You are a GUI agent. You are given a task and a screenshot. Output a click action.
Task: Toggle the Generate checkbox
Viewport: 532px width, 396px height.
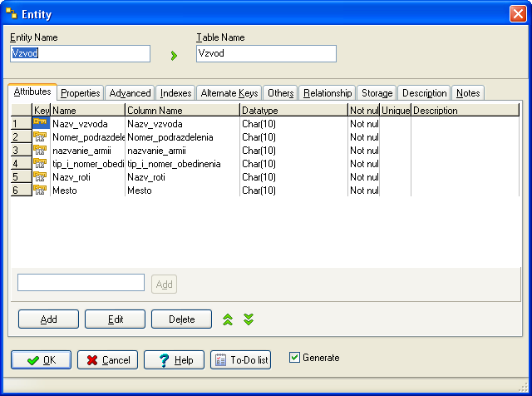[294, 357]
